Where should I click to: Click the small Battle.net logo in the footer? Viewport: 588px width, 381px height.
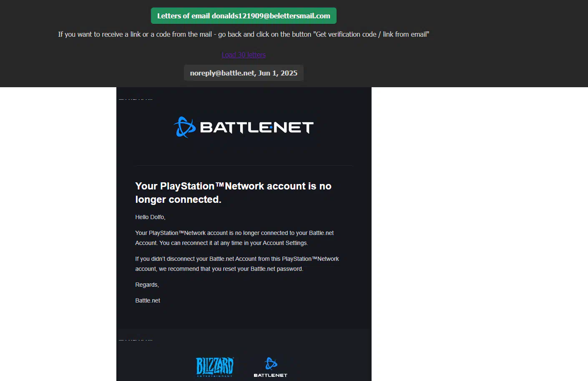[271, 367]
